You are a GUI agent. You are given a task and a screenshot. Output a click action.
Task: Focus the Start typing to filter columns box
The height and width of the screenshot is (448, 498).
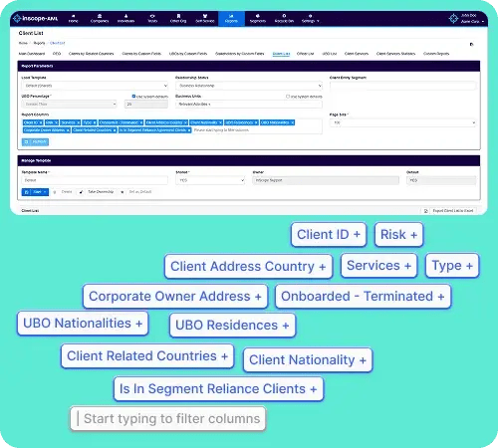(x=168, y=419)
